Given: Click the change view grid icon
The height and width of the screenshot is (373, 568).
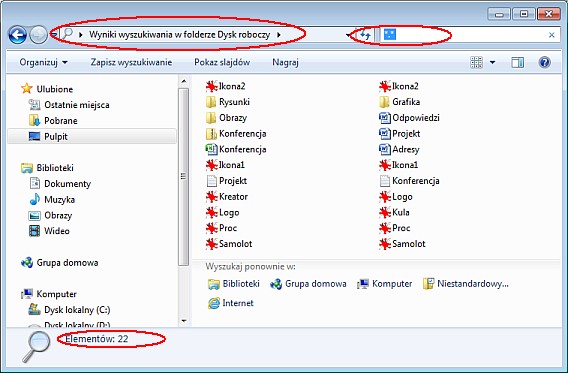Looking at the screenshot, I should pyautogui.click(x=476, y=62).
